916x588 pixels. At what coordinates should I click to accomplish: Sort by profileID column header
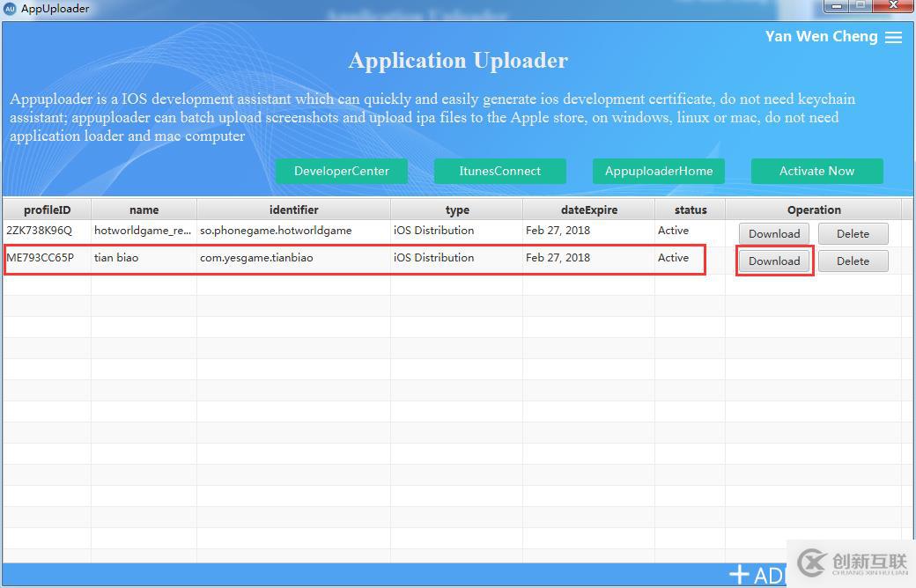(47, 209)
